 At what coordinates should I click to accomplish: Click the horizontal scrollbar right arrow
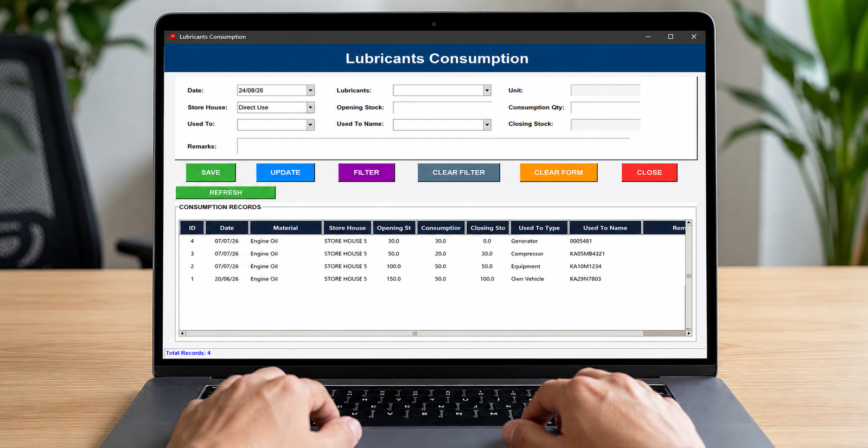pyautogui.click(x=689, y=334)
